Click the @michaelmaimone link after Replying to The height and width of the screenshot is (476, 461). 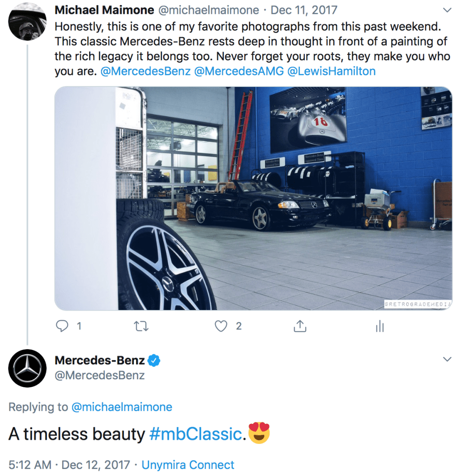[x=122, y=407]
